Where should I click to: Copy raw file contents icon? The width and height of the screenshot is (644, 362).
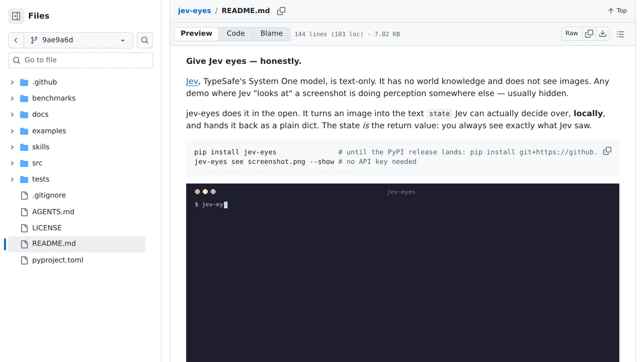tap(589, 34)
